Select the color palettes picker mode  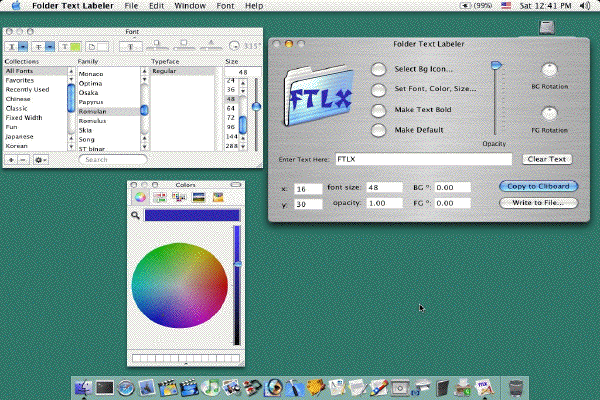tap(179, 197)
